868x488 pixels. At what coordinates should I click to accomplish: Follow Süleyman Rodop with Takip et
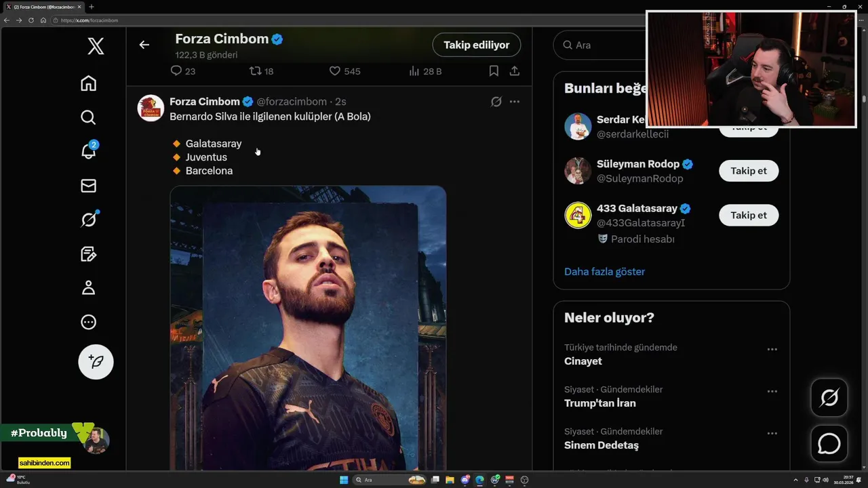[749, 171]
